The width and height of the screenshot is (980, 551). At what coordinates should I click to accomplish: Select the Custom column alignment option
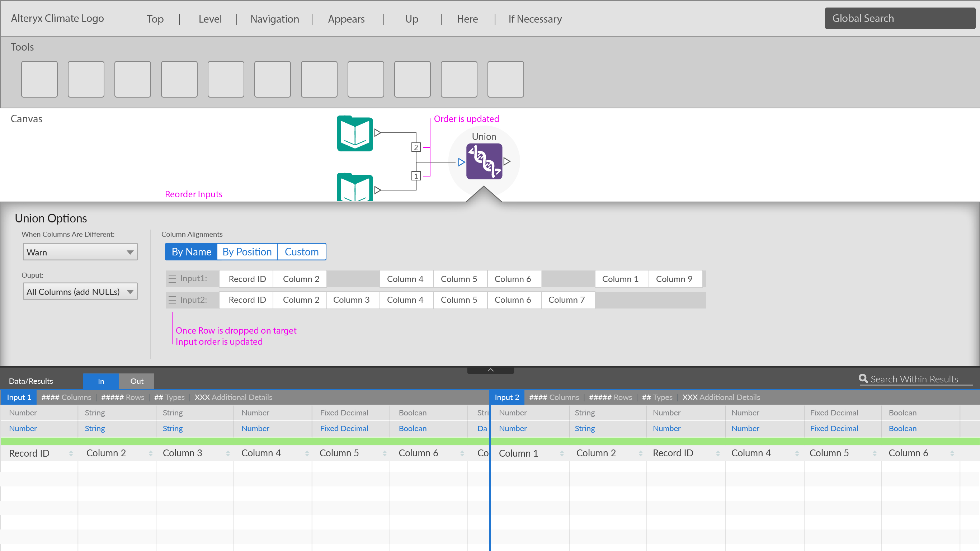coord(301,251)
